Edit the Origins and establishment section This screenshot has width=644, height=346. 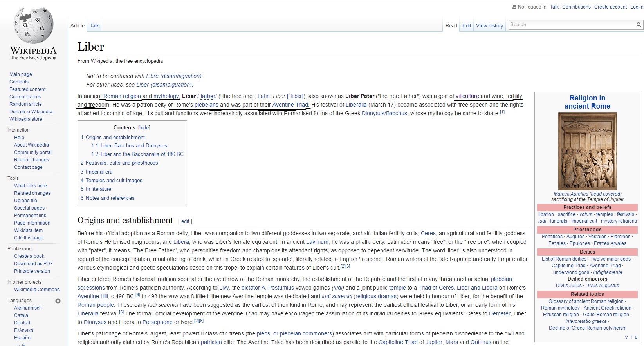[185, 221]
